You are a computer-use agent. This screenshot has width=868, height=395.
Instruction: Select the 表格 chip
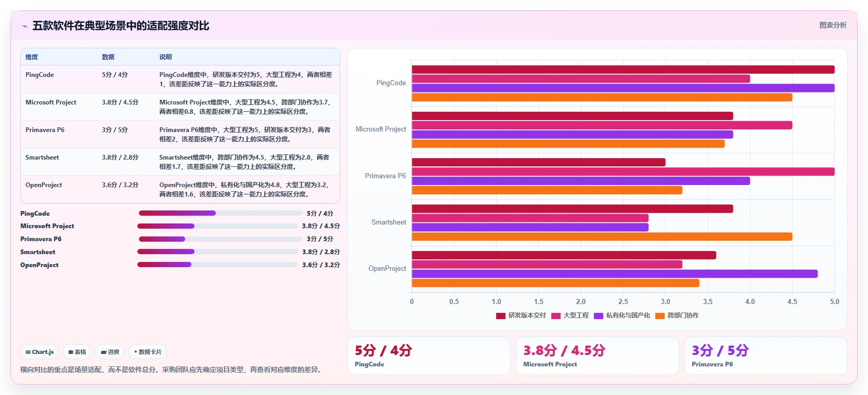point(77,352)
